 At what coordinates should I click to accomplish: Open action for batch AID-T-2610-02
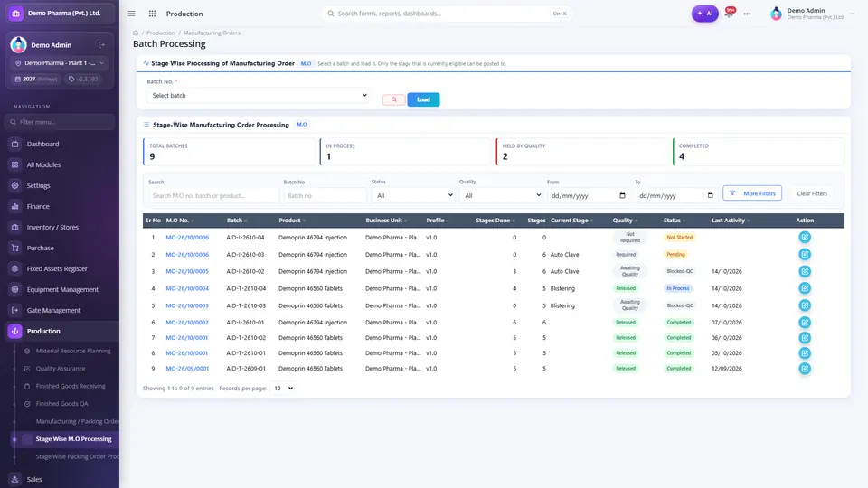point(805,337)
